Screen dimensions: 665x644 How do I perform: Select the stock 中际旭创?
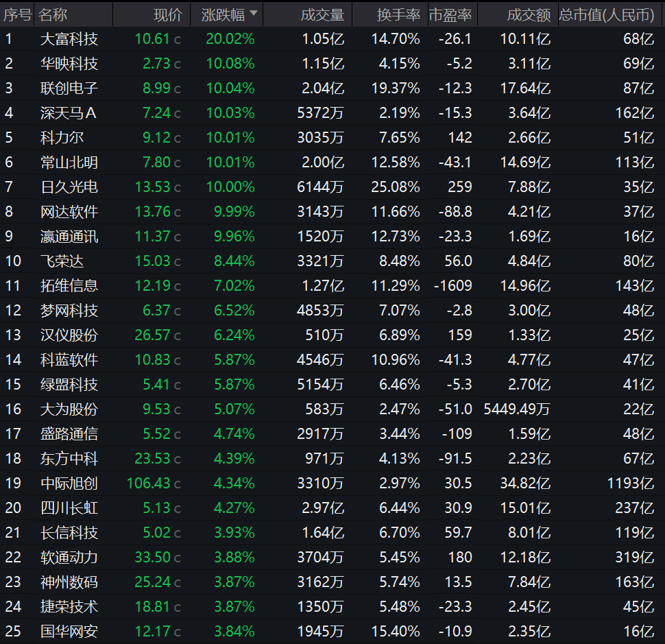click(x=69, y=484)
